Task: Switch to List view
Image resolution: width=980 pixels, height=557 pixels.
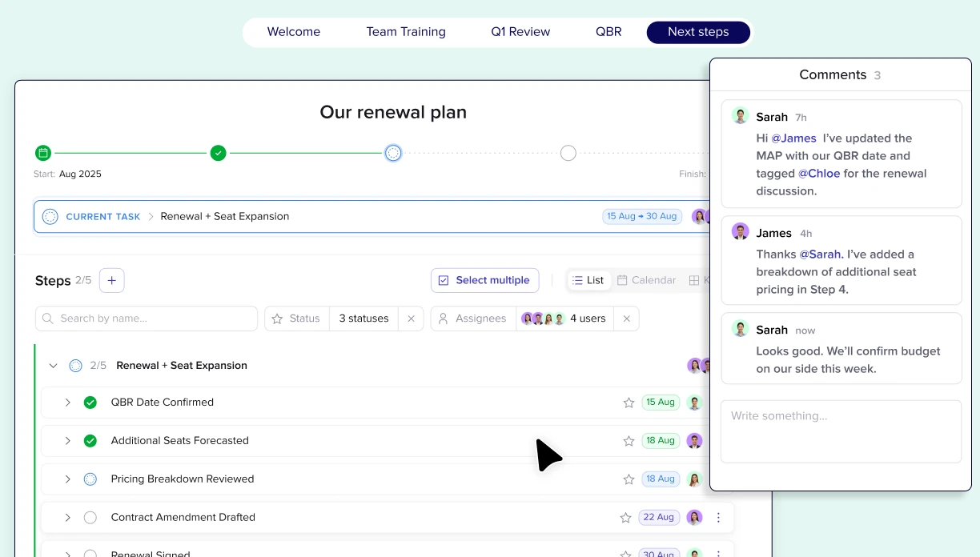Action: (x=588, y=280)
